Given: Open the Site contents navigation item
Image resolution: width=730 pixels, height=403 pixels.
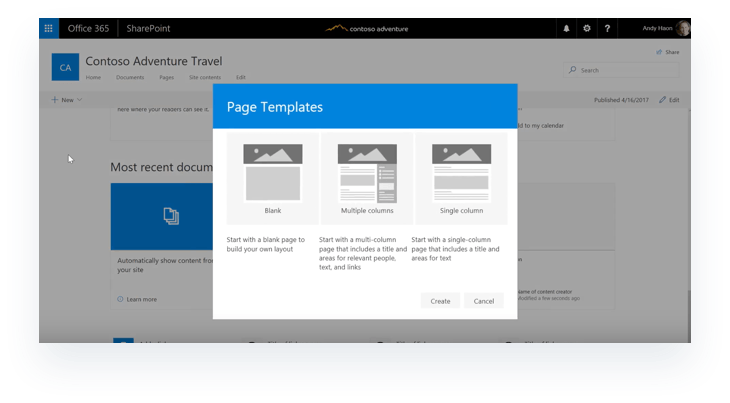Looking at the screenshot, I should click(x=205, y=77).
